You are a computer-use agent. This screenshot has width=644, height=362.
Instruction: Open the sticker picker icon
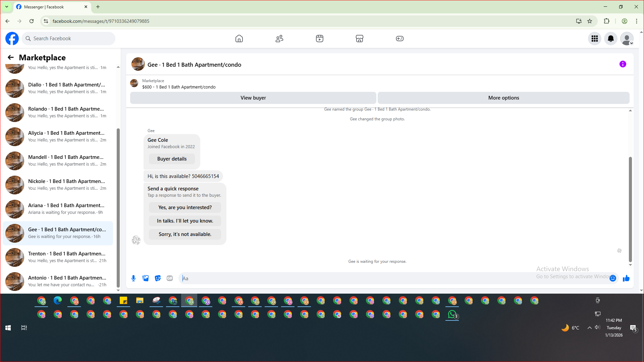pyautogui.click(x=158, y=278)
